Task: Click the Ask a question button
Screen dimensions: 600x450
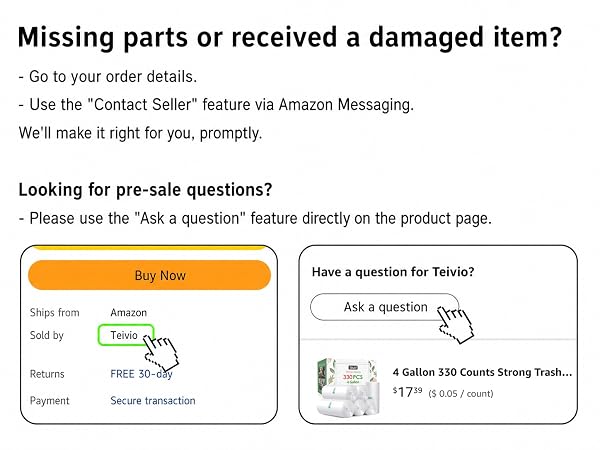Action: (x=385, y=307)
